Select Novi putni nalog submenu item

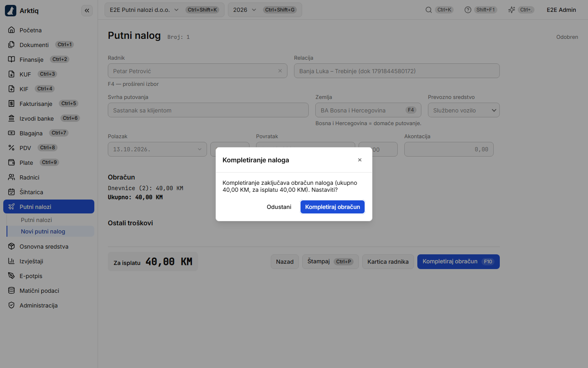pos(51,231)
